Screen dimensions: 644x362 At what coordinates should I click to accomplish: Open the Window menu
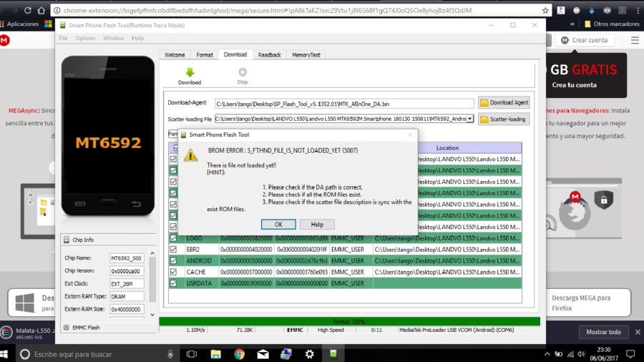(x=113, y=38)
